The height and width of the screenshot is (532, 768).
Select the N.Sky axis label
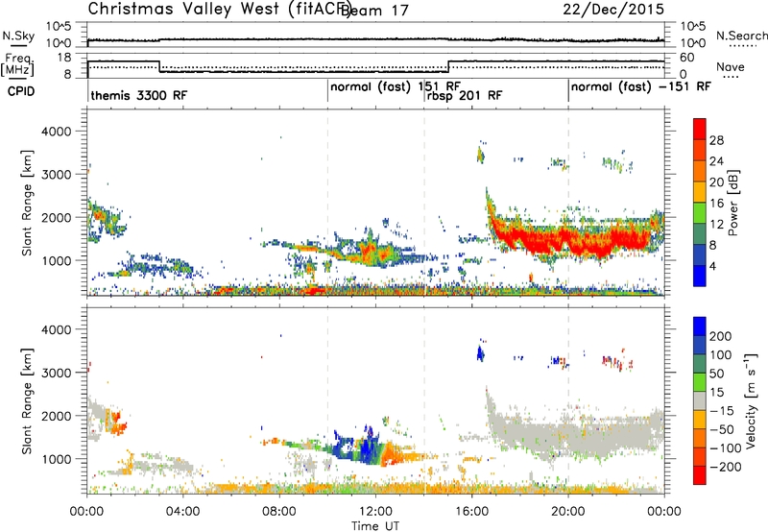[18, 36]
